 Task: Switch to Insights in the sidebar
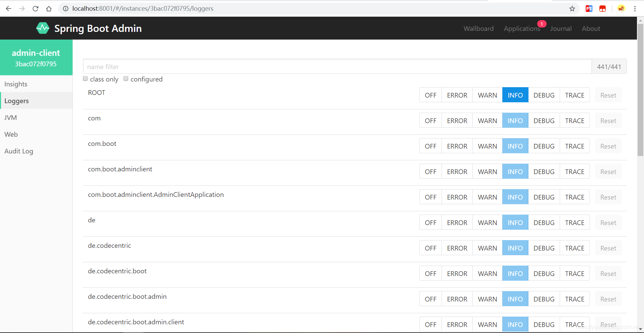click(36, 84)
